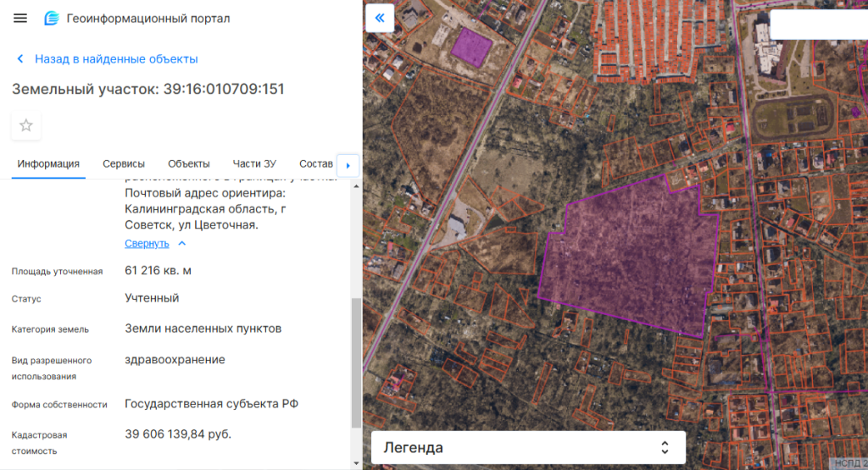Open the Назад в найденные объекты link

pos(116,59)
